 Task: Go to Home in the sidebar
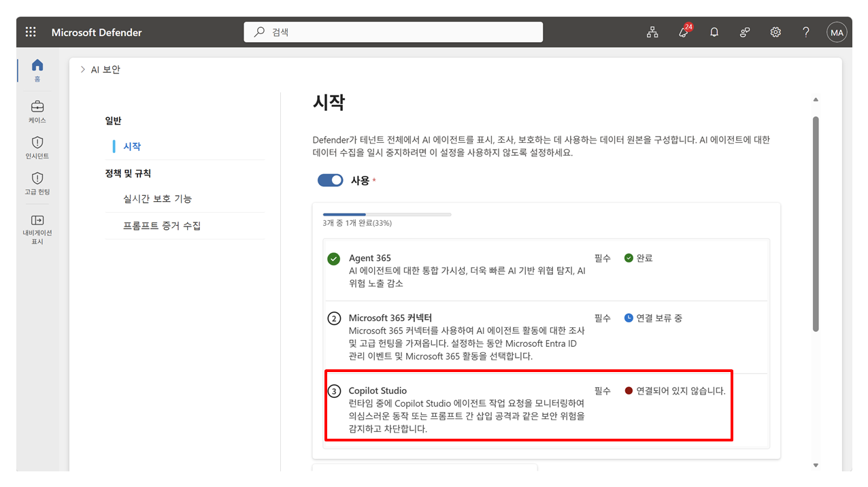(x=37, y=70)
